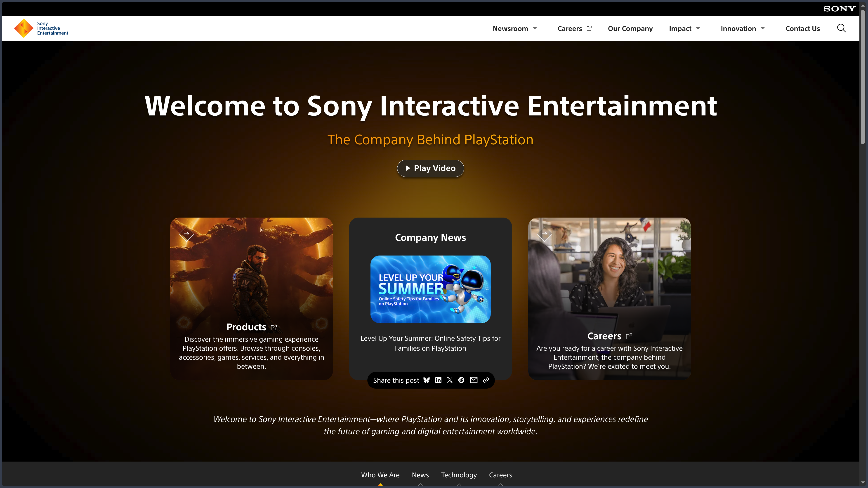Open the Impact menu item
The height and width of the screenshot is (488, 868).
680,29
